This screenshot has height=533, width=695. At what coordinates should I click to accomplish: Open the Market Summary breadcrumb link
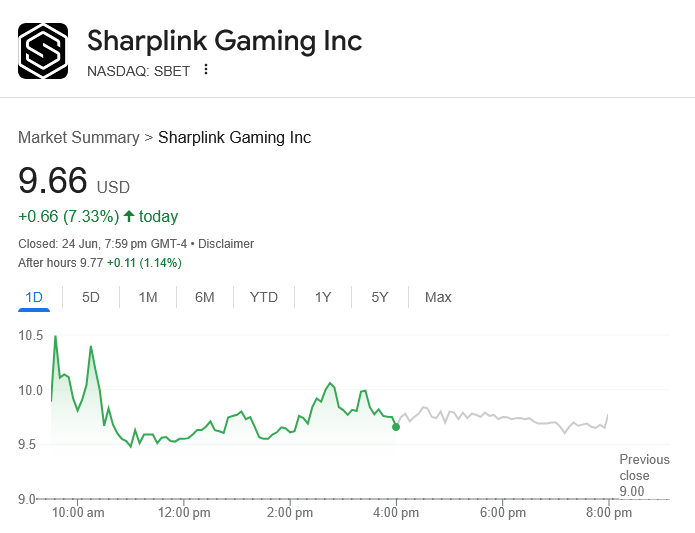pos(79,138)
